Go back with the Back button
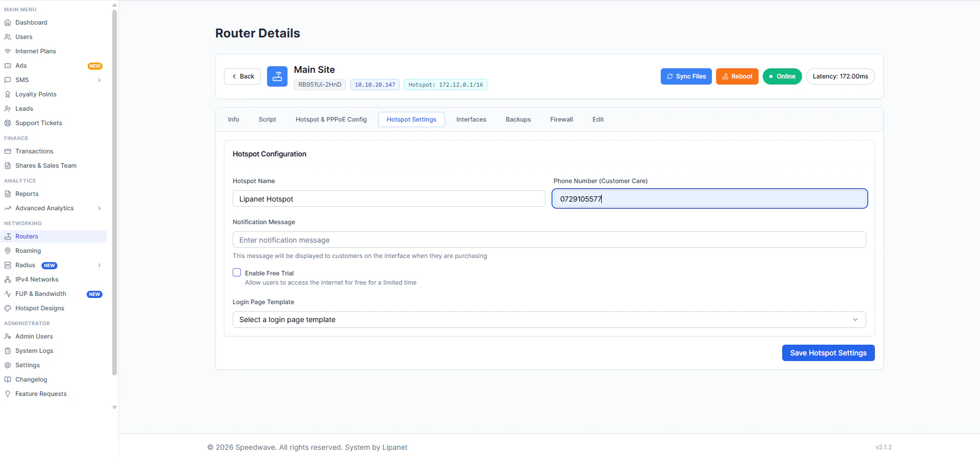980x458 pixels. pos(242,76)
